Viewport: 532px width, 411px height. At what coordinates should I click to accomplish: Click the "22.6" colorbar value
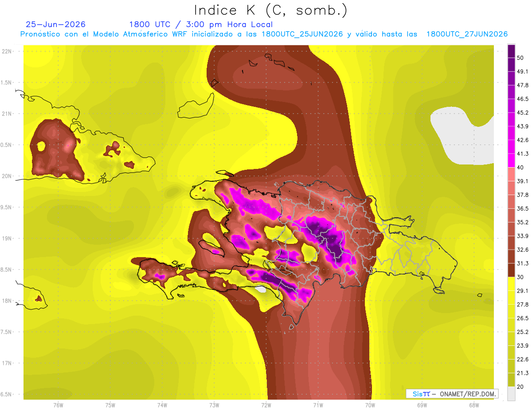click(x=523, y=360)
